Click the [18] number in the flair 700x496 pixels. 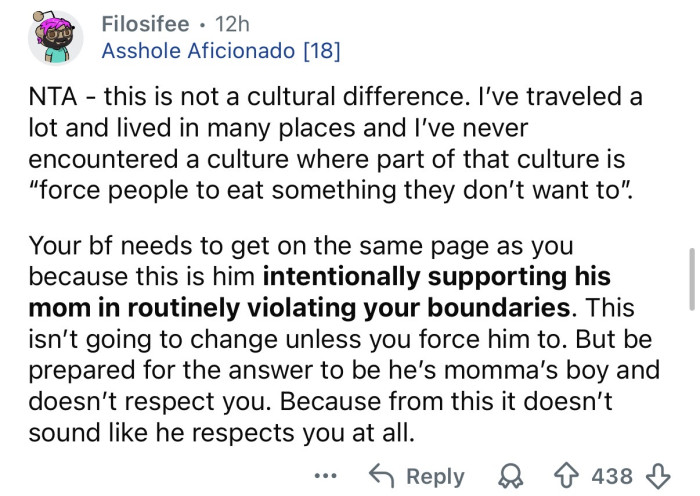point(319,50)
